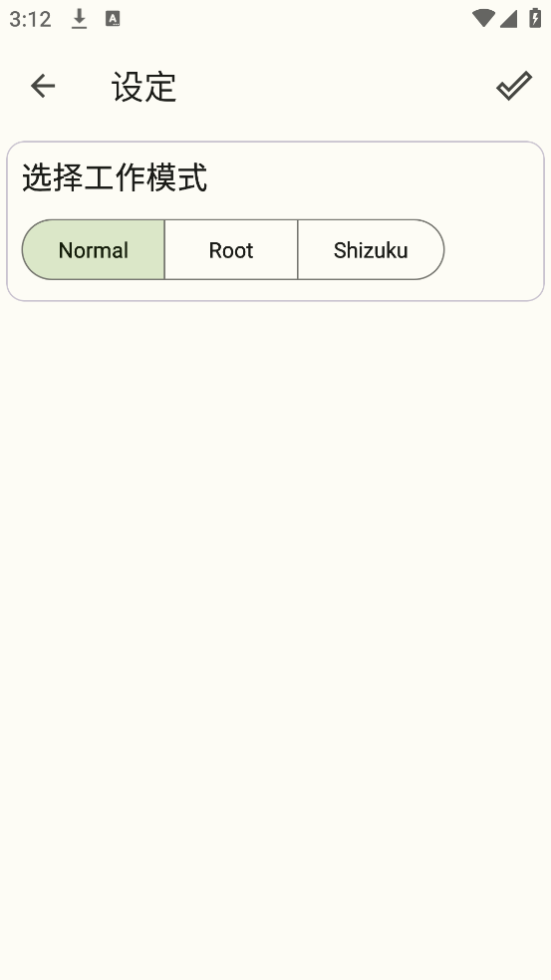
Task: Tap the 设定 page title
Action: (x=144, y=87)
